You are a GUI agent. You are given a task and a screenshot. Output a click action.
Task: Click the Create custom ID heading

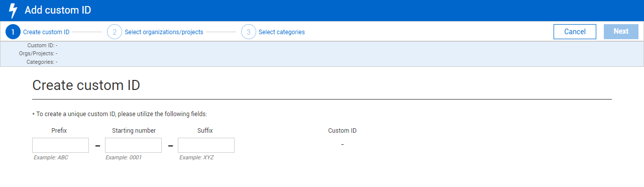86,85
